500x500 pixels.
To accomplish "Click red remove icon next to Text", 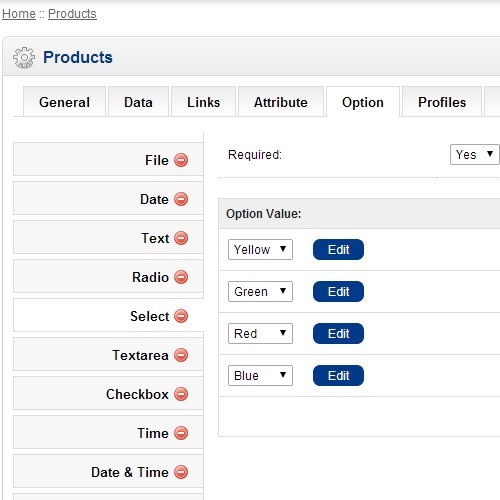I will click(x=181, y=238).
